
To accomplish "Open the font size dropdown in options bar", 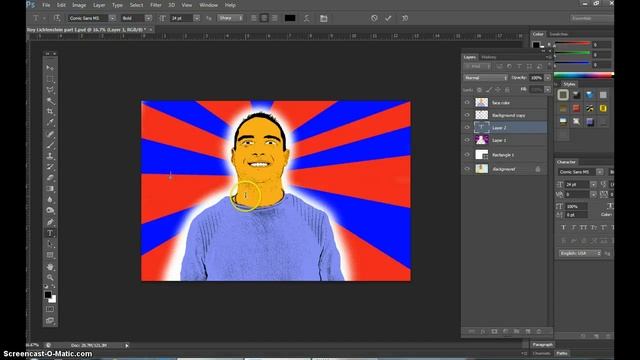I will [x=197, y=18].
